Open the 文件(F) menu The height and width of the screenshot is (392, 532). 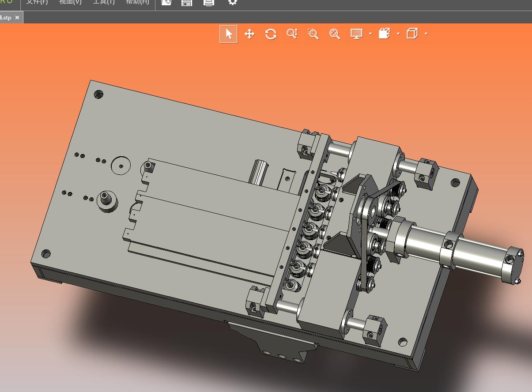[37, 2]
